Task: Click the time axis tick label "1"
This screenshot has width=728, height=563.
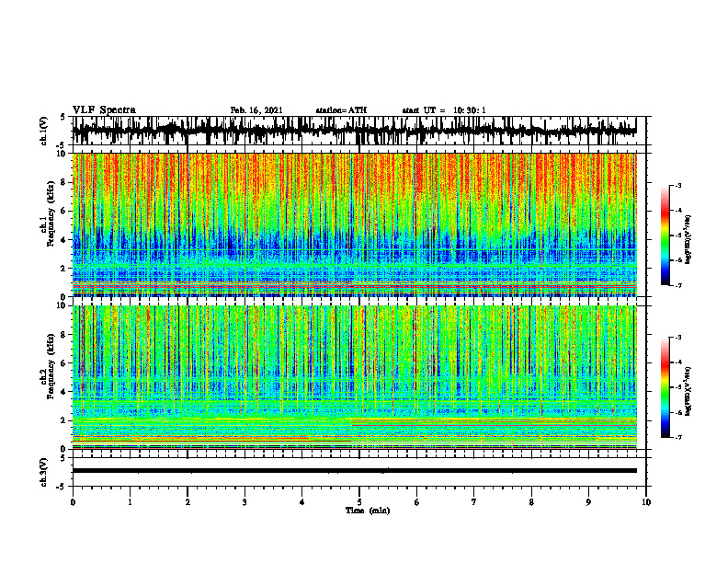Action: click(130, 502)
